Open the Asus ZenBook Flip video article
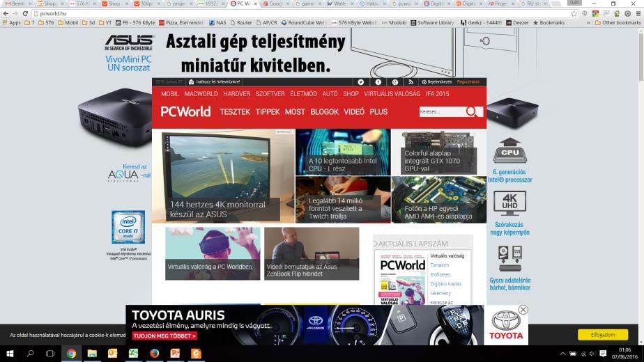The width and height of the screenshot is (644, 362). click(312, 253)
